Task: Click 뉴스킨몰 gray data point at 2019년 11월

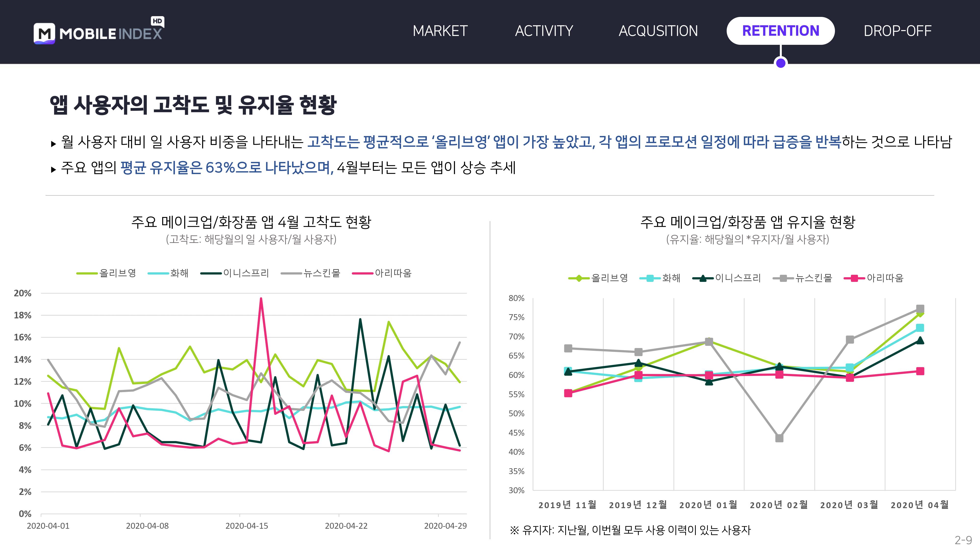Action: [568, 348]
